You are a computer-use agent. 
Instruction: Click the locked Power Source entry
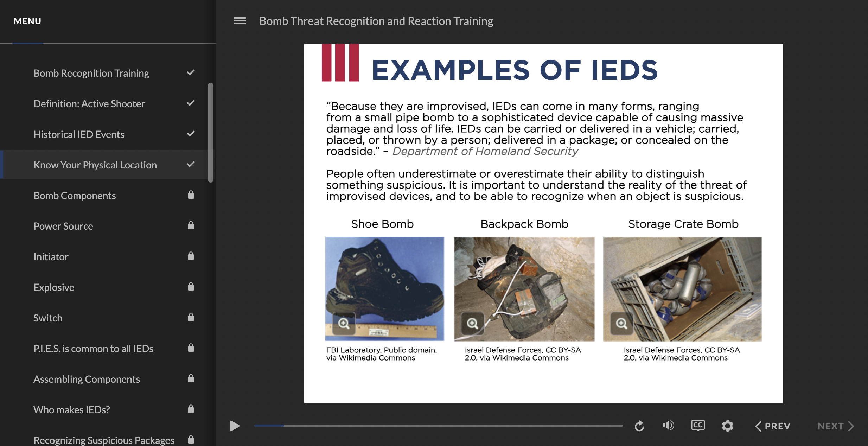(63, 226)
